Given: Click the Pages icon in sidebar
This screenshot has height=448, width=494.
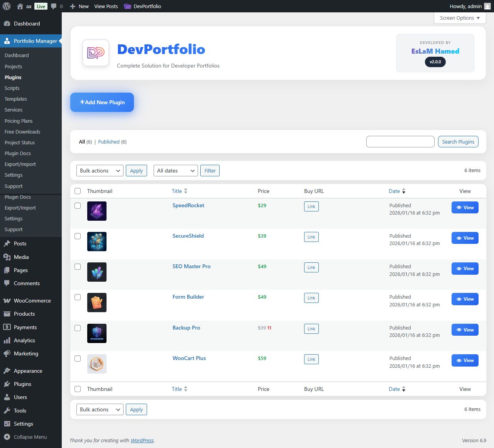Looking at the screenshot, I should 7,270.
